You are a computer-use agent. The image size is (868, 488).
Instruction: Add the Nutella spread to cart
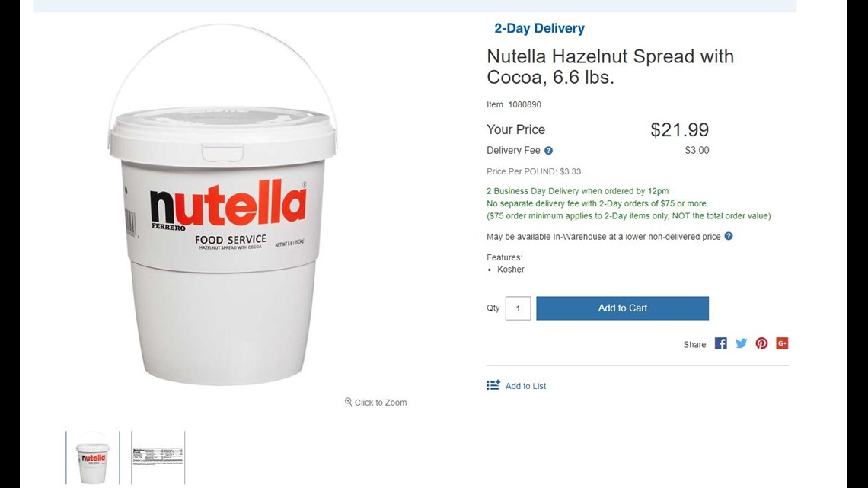point(622,308)
